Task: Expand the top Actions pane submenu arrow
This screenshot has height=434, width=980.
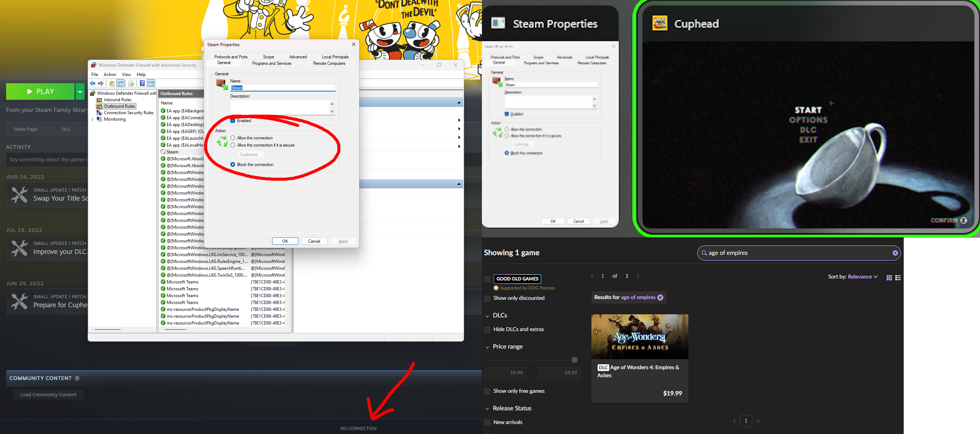Action: pyautogui.click(x=459, y=120)
